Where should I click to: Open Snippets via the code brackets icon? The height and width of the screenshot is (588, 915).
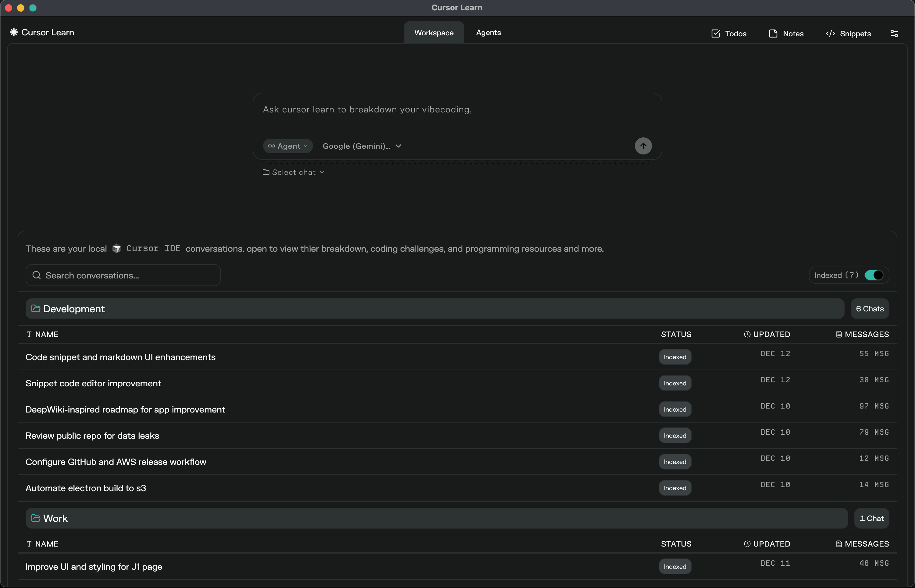click(x=830, y=34)
